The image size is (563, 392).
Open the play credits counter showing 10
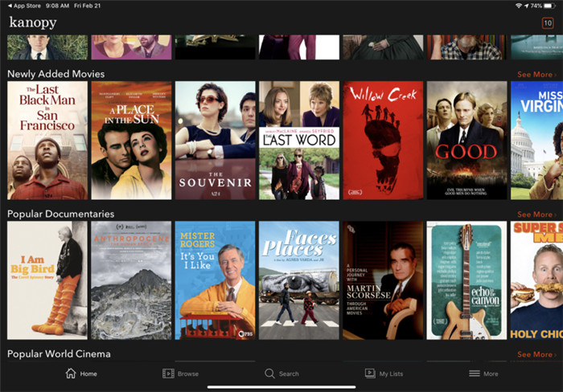[548, 23]
